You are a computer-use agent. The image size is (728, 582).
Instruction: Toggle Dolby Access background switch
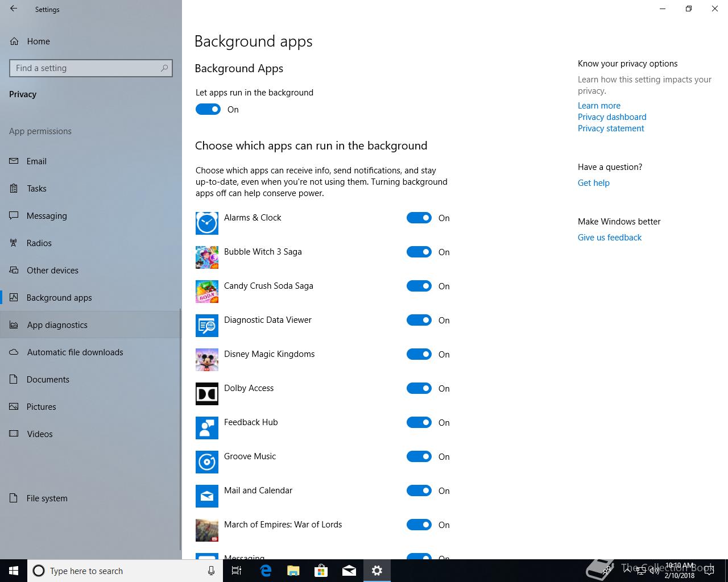(419, 388)
